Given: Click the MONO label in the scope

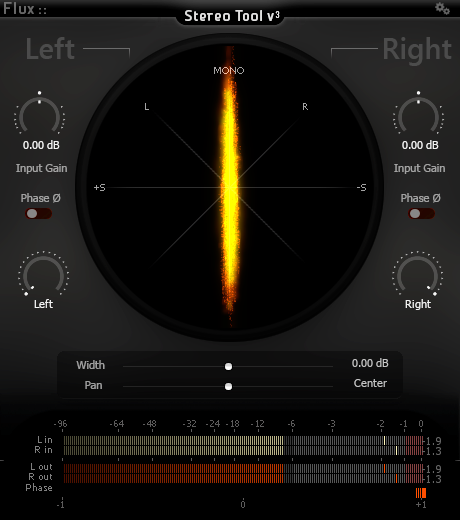Looking at the screenshot, I should (229, 71).
